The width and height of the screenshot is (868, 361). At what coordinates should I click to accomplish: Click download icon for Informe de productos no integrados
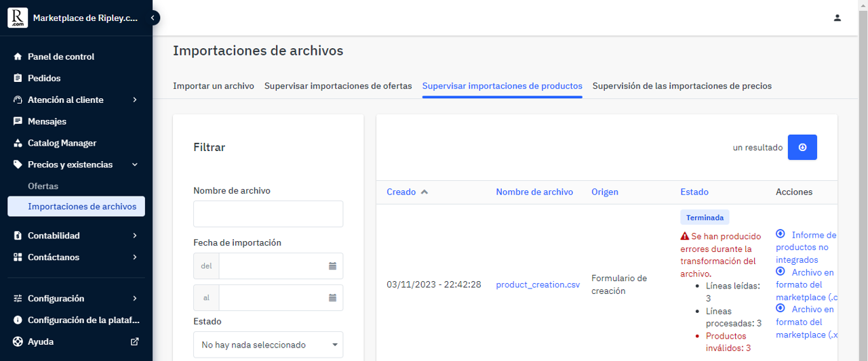[x=781, y=234]
